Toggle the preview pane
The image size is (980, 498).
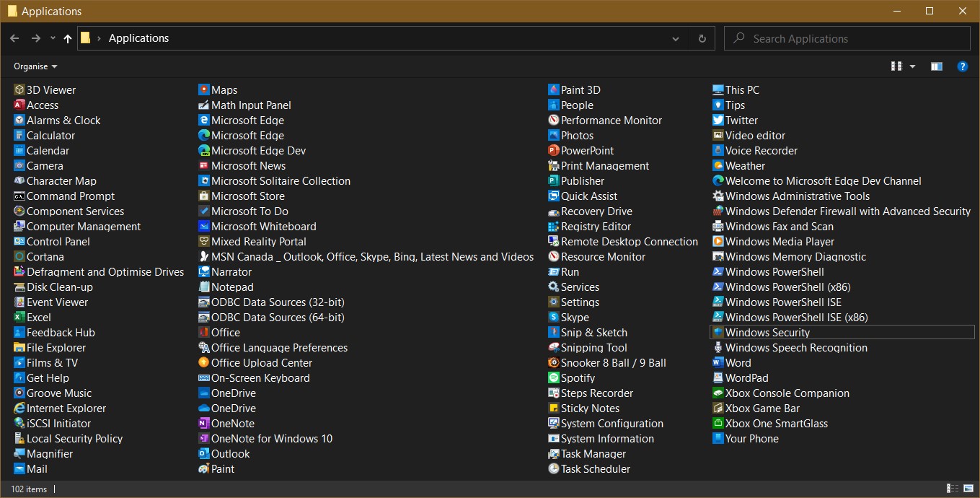937,66
